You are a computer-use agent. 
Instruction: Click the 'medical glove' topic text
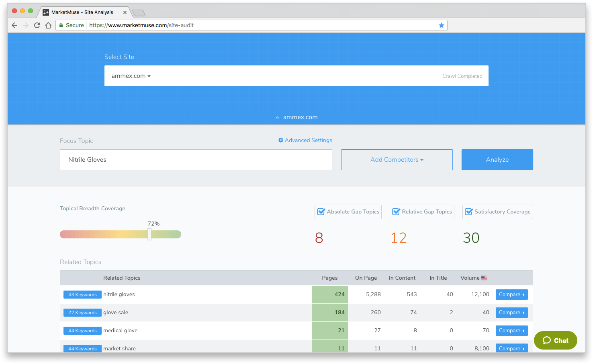120,331
